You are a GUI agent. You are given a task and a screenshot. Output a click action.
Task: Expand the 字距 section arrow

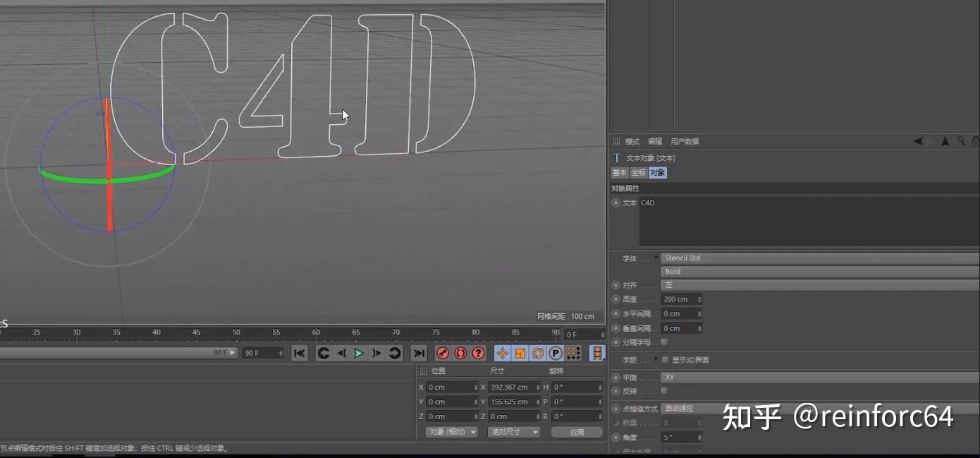pos(656,358)
